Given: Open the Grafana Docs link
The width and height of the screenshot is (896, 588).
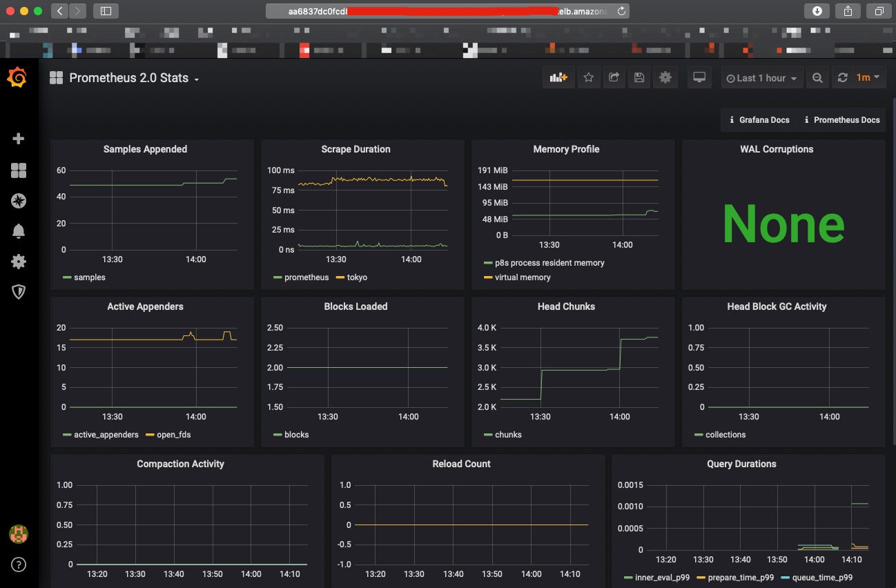Looking at the screenshot, I should 759,119.
